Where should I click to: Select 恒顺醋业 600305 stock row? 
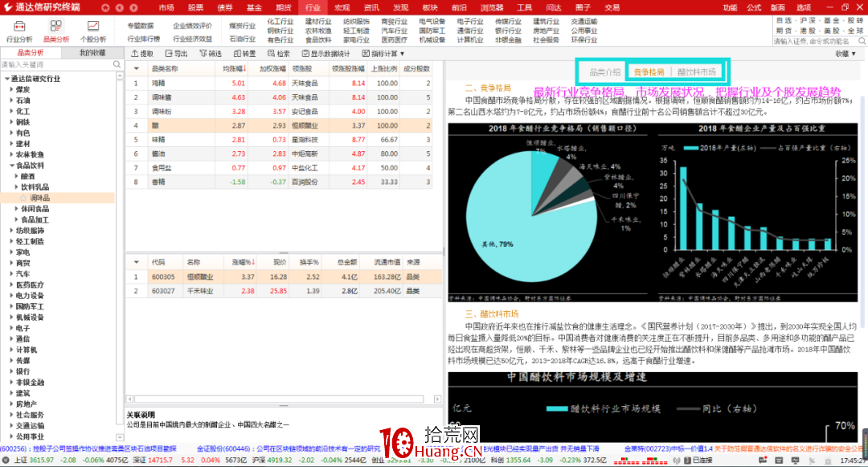tap(284, 277)
